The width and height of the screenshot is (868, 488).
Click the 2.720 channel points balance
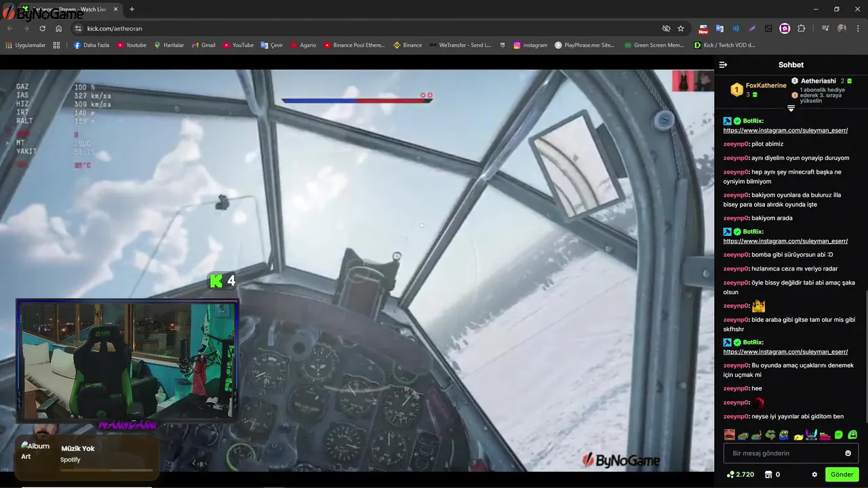(740, 474)
